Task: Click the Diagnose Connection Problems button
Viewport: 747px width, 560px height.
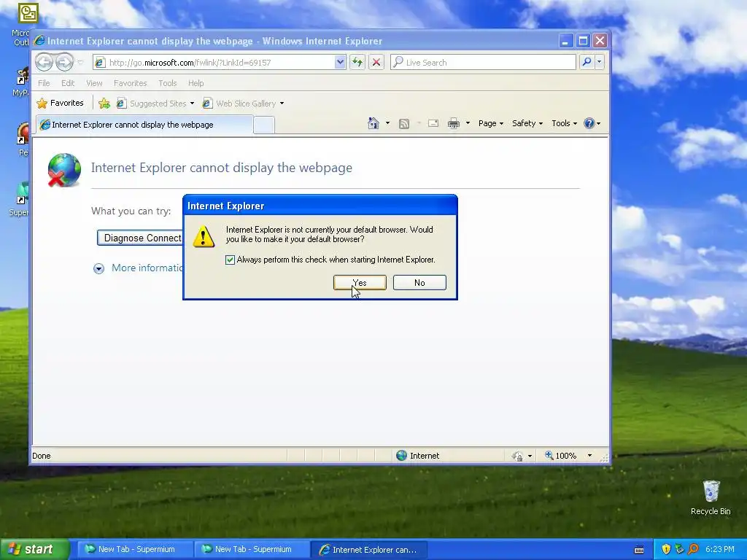Action: pyautogui.click(x=140, y=238)
